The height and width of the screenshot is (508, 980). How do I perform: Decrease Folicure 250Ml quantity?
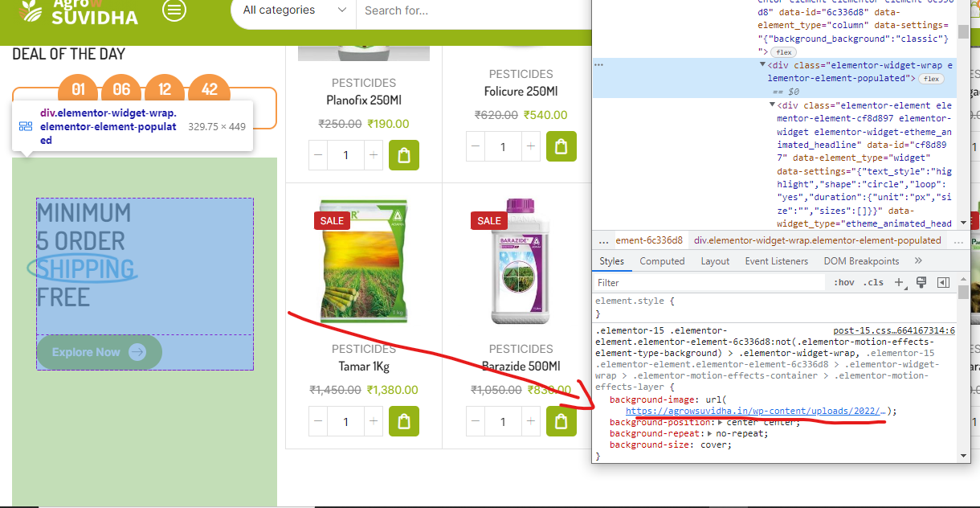[x=475, y=146]
